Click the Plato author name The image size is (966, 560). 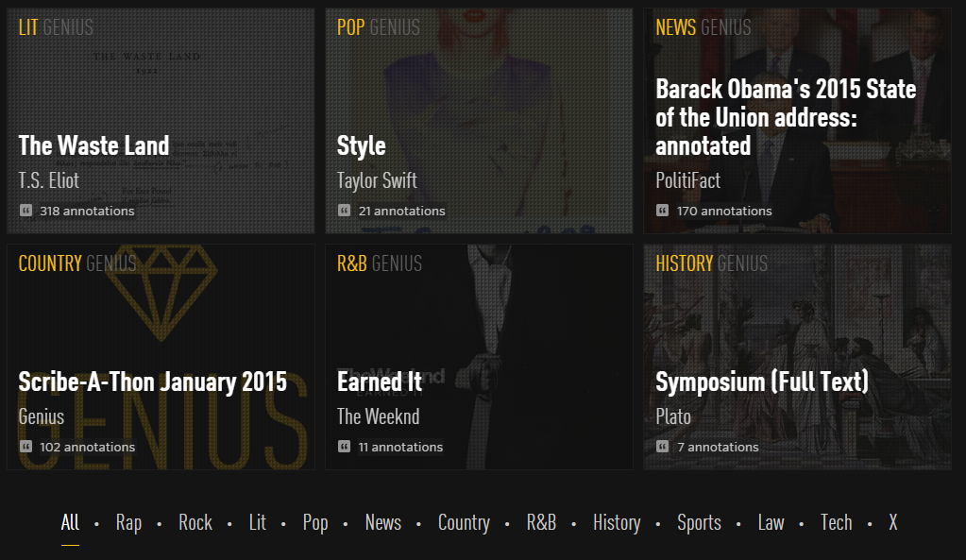click(673, 416)
